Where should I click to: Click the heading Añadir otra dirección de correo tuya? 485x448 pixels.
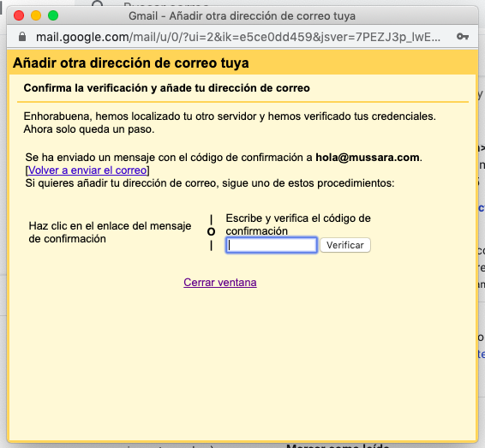tap(131, 63)
